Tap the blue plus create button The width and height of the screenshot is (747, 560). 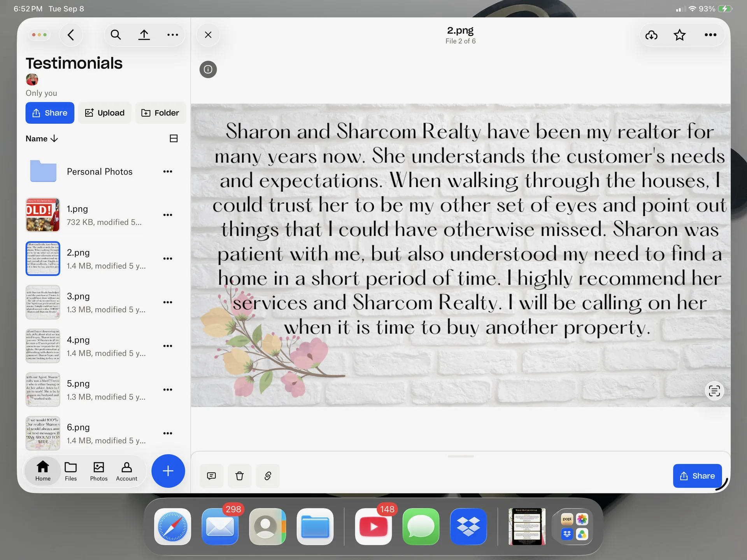(x=168, y=471)
